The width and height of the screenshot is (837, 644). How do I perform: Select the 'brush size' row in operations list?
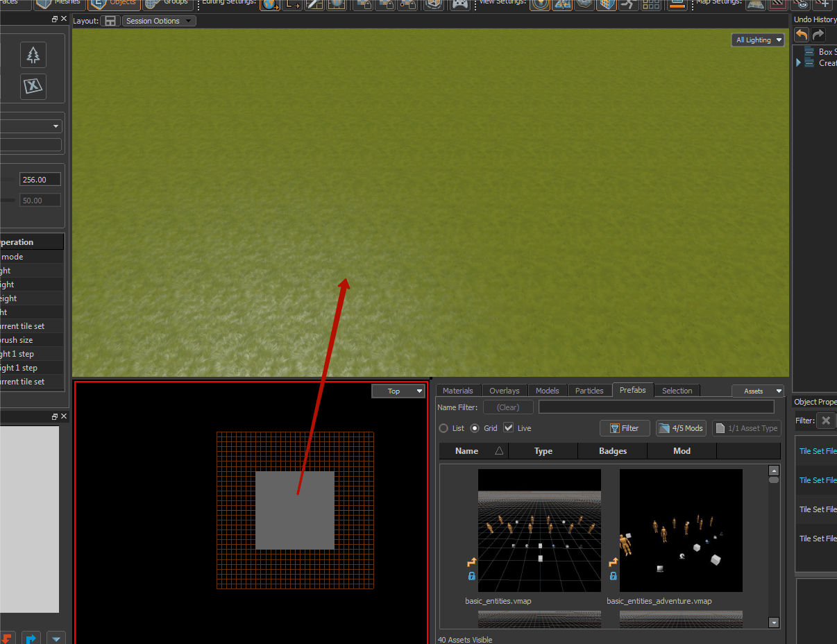31,340
